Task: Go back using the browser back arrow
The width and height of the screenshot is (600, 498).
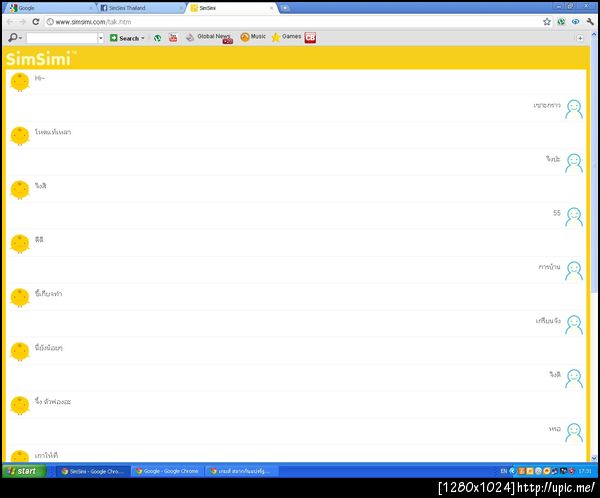Action: click(x=10, y=22)
